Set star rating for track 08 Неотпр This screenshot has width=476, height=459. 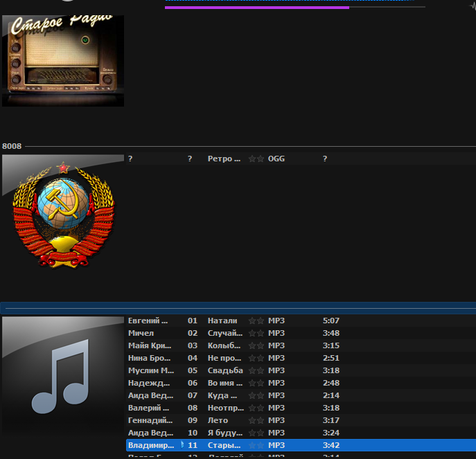(x=256, y=408)
